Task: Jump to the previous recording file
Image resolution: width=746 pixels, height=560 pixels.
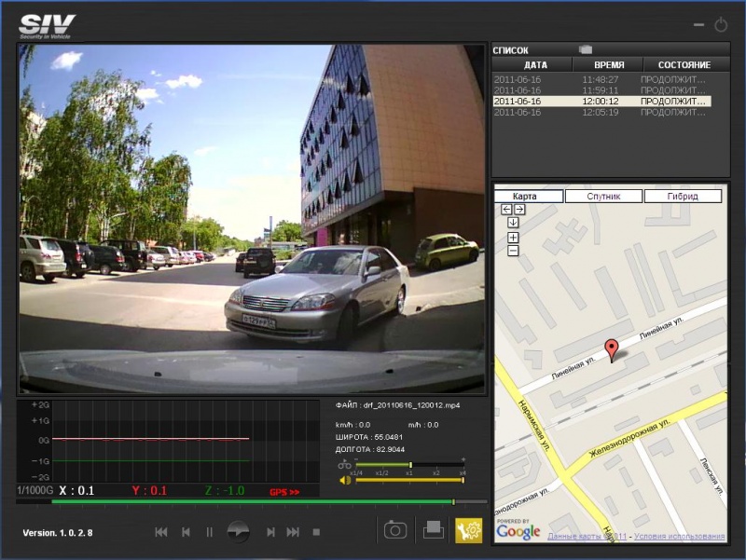Action: 161,532
